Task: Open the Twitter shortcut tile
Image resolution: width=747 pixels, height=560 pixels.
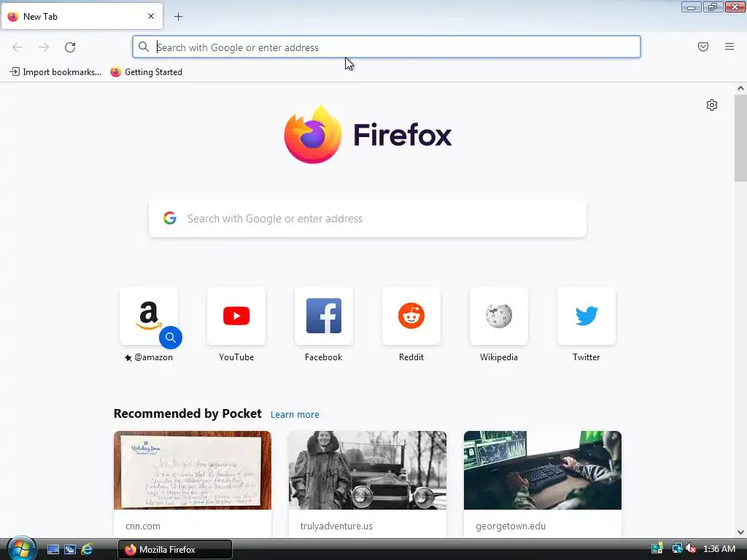Action: (x=586, y=316)
